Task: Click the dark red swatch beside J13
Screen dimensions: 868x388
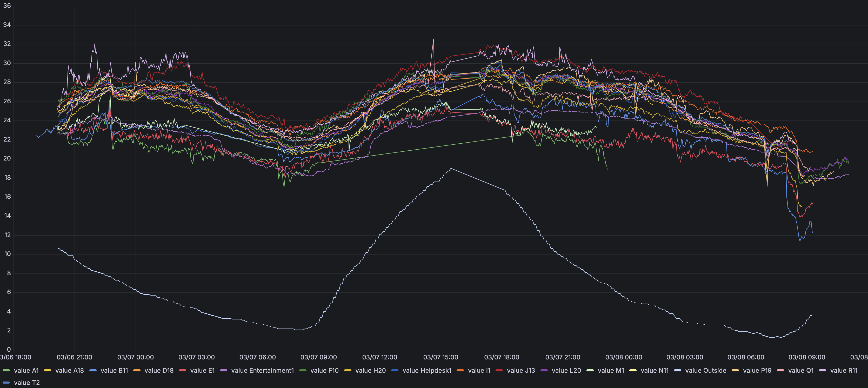Action: [x=499, y=371]
